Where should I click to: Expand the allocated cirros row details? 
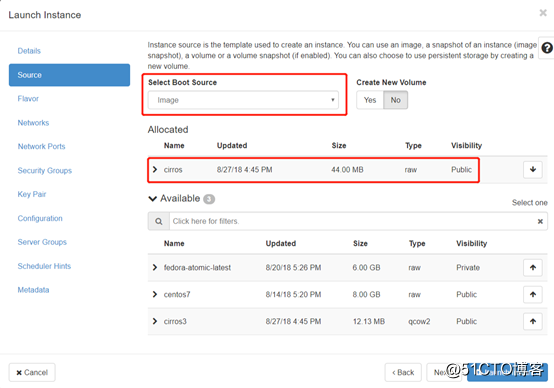(x=155, y=170)
